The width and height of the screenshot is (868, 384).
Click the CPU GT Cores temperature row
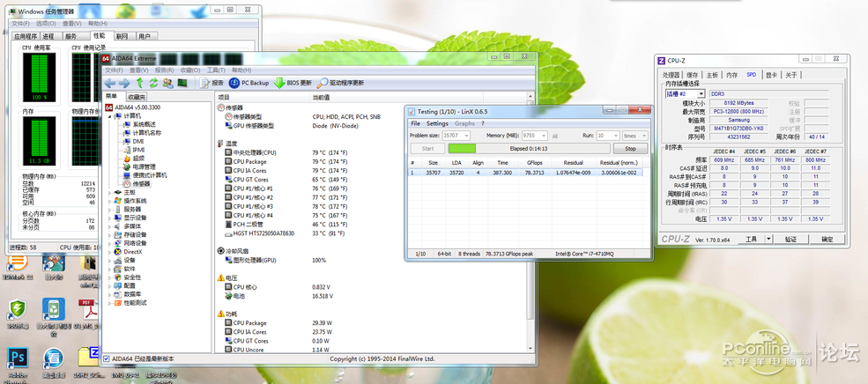[286, 180]
